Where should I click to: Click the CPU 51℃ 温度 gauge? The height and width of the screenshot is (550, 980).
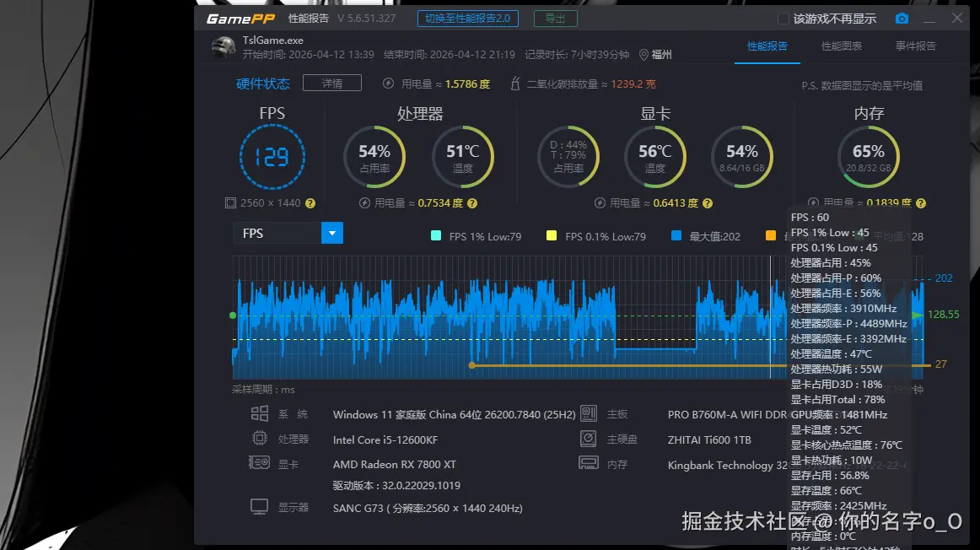point(463,157)
